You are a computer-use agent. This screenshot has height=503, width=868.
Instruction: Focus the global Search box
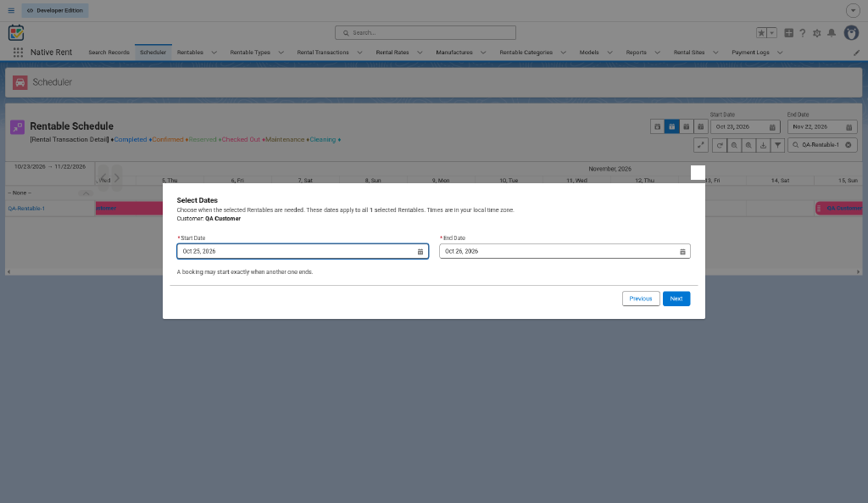pos(426,33)
